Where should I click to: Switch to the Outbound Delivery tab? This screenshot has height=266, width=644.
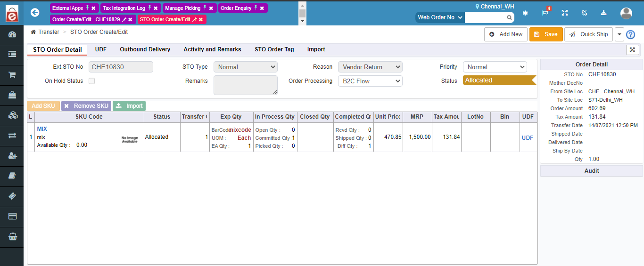tap(145, 49)
